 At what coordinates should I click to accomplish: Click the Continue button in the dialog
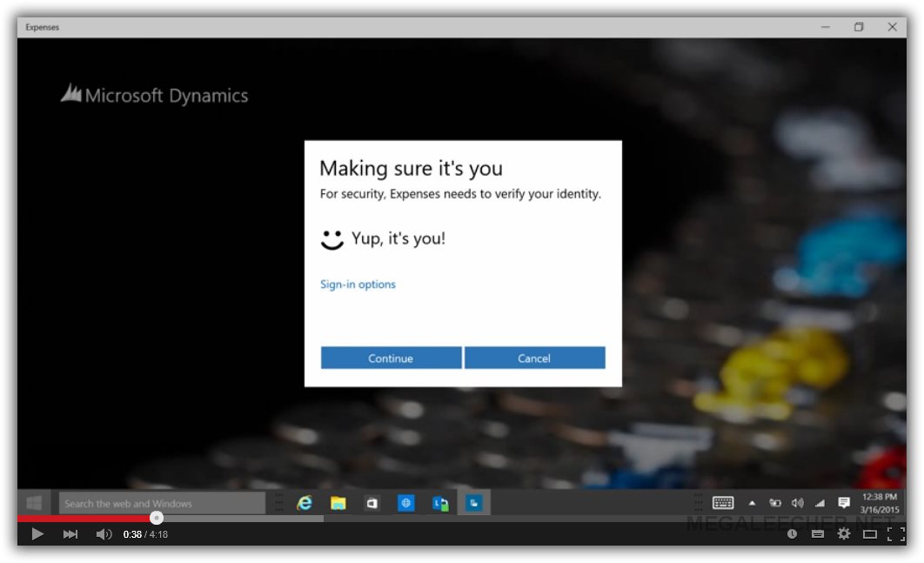click(x=391, y=358)
